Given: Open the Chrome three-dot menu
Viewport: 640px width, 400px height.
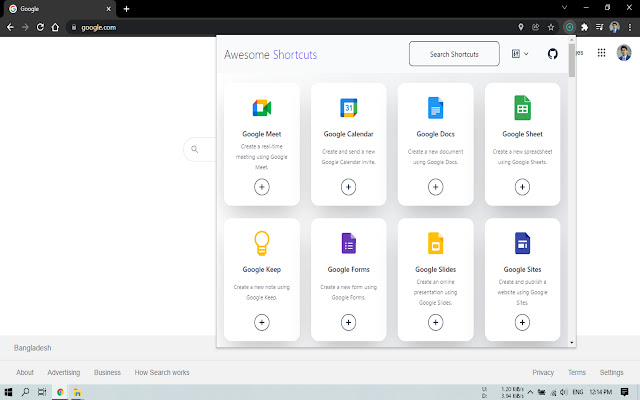Looking at the screenshot, I should click(630, 27).
